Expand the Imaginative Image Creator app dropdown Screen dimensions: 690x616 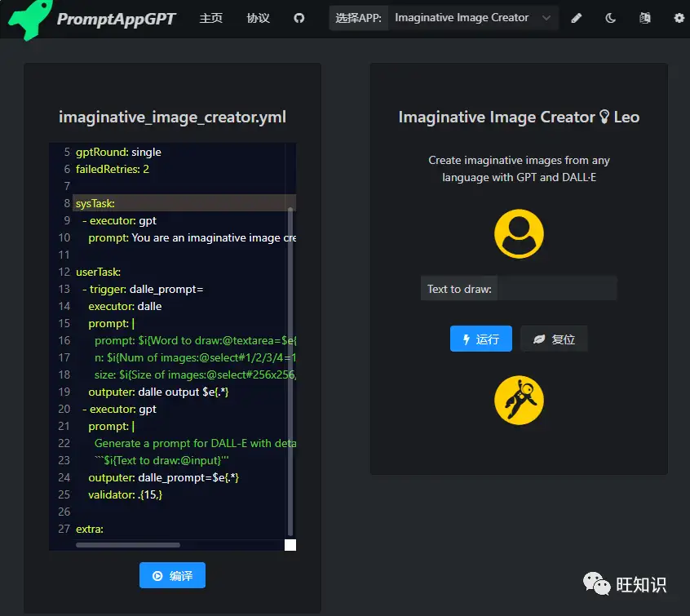(473, 18)
